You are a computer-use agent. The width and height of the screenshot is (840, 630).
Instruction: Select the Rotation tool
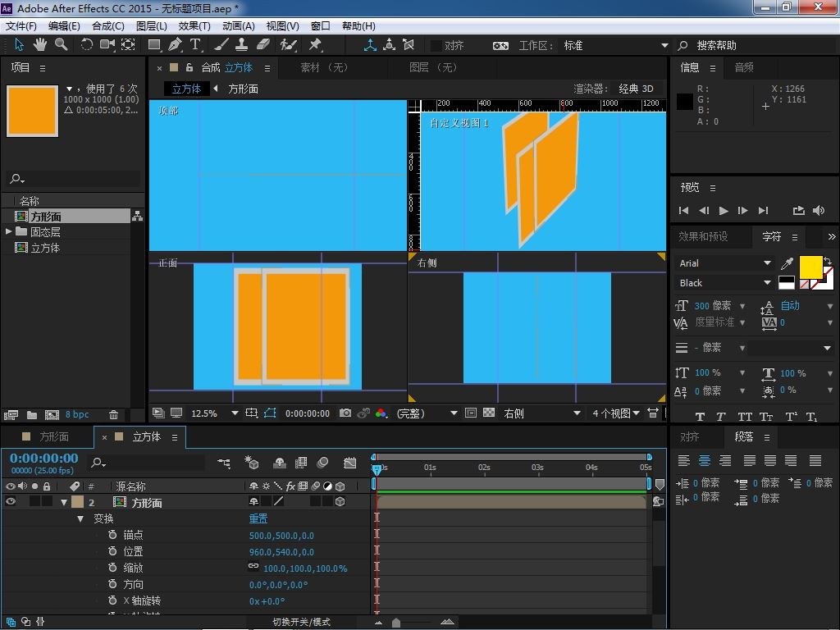pos(86,45)
